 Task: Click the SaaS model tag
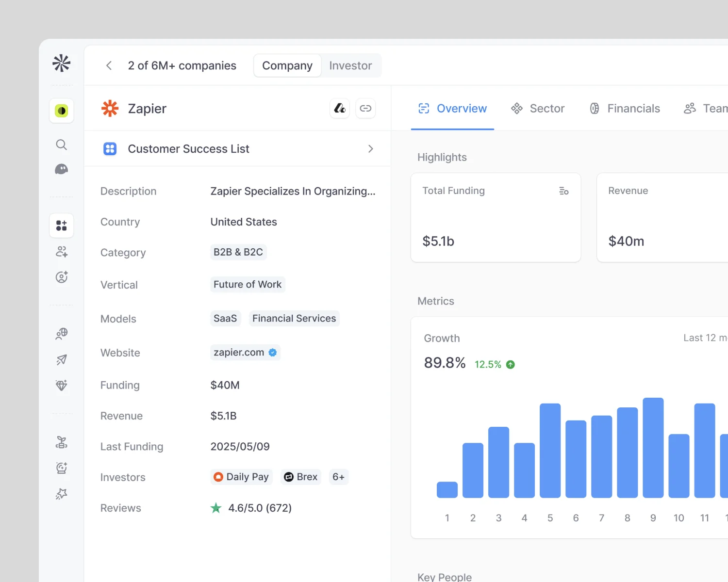click(225, 319)
